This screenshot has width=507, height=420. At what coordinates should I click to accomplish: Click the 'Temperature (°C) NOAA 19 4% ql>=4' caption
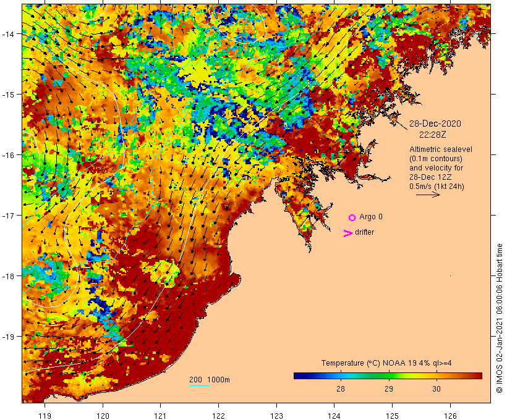click(386, 363)
